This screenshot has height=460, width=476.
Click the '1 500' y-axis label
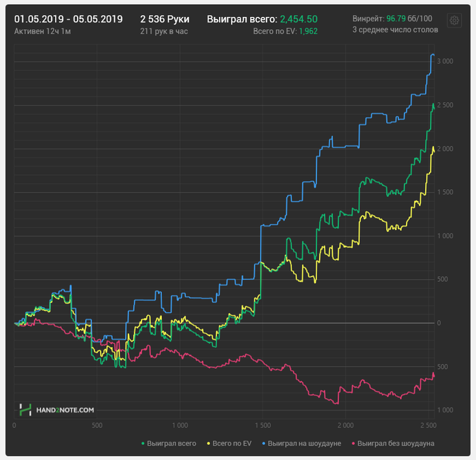[x=445, y=193]
